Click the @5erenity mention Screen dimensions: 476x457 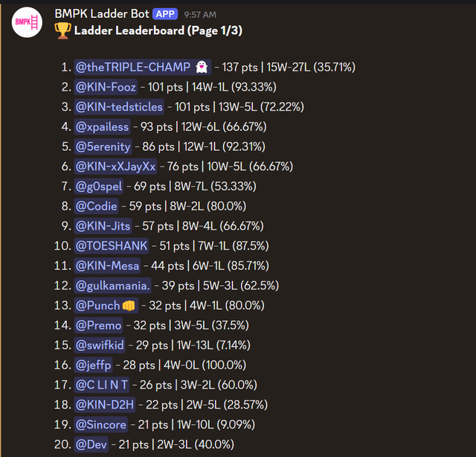pos(103,146)
